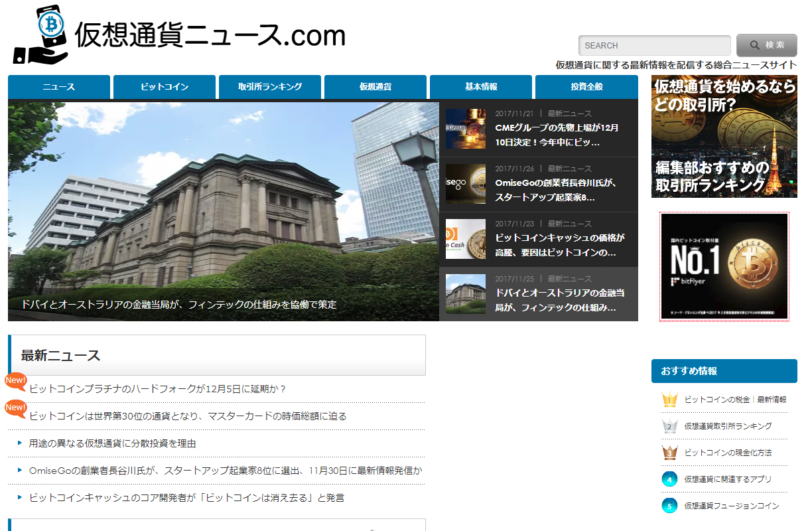The image size is (812, 531).
Task: Click the silver crown rank 2 icon
Action: [x=669, y=426]
